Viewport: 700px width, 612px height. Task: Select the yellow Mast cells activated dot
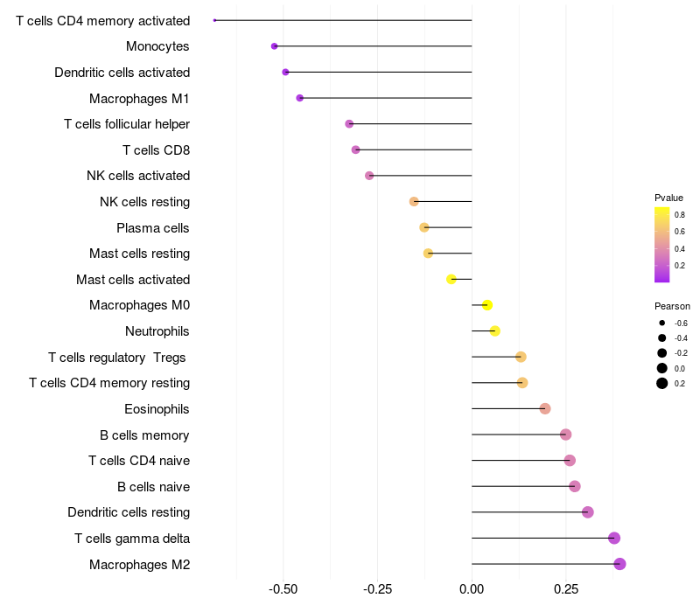point(451,279)
